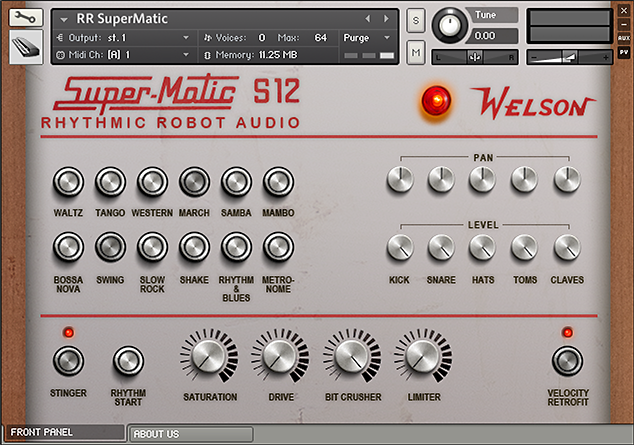Select the Shake rhythm button
This screenshot has height=445, width=634.
(x=194, y=247)
